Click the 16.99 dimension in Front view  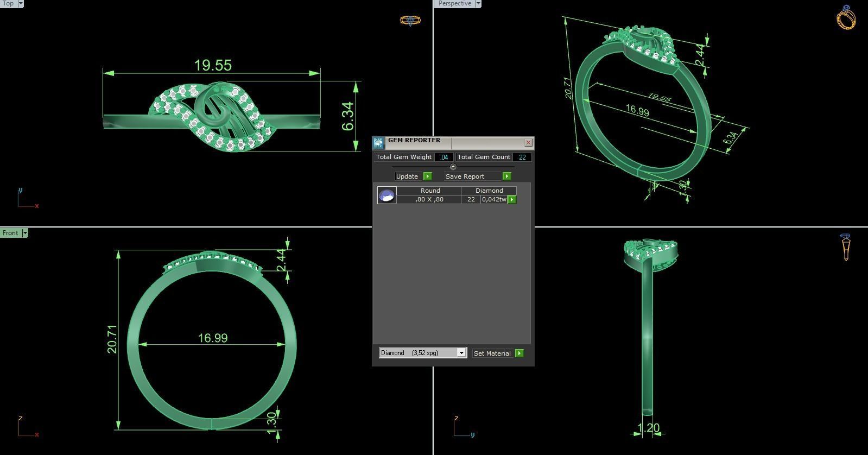pos(213,338)
